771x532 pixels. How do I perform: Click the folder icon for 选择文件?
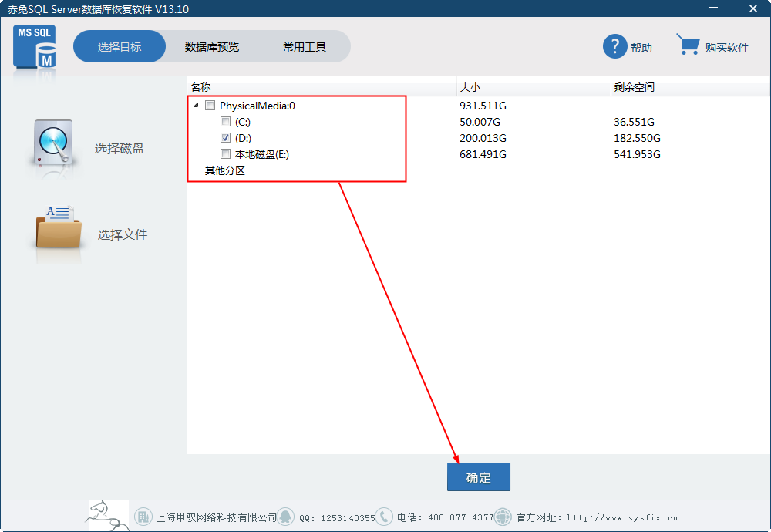click(59, 227)
